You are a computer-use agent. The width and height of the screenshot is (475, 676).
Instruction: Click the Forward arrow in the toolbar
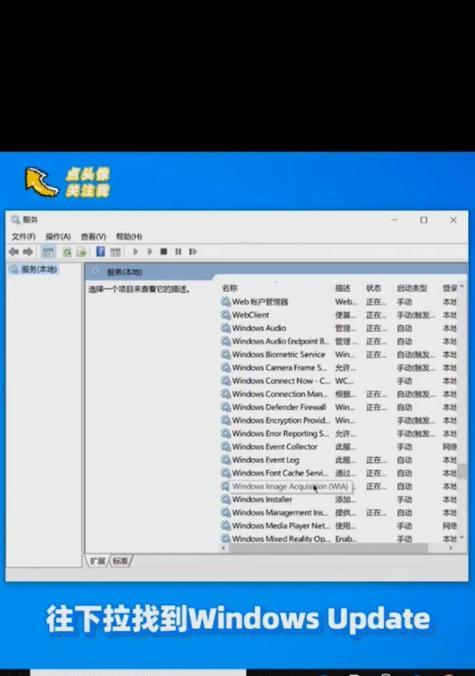(28, 251)
